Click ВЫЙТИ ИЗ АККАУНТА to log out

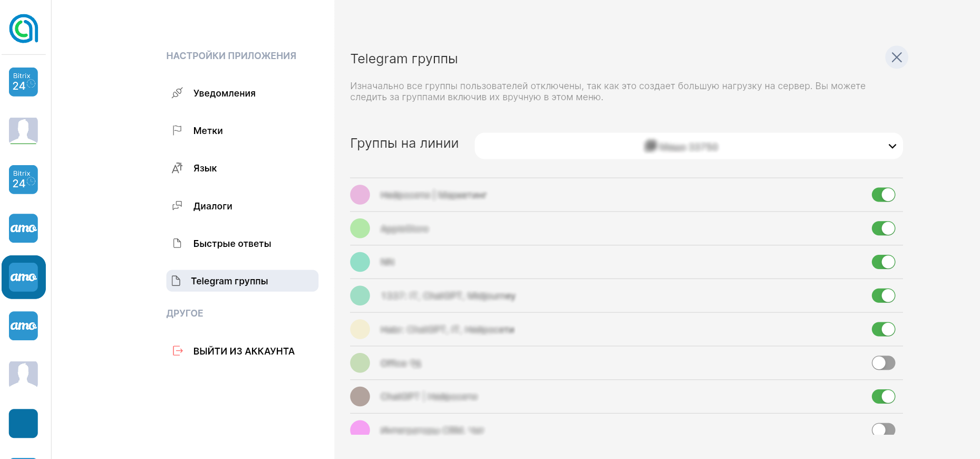click(x=244, y=351)
